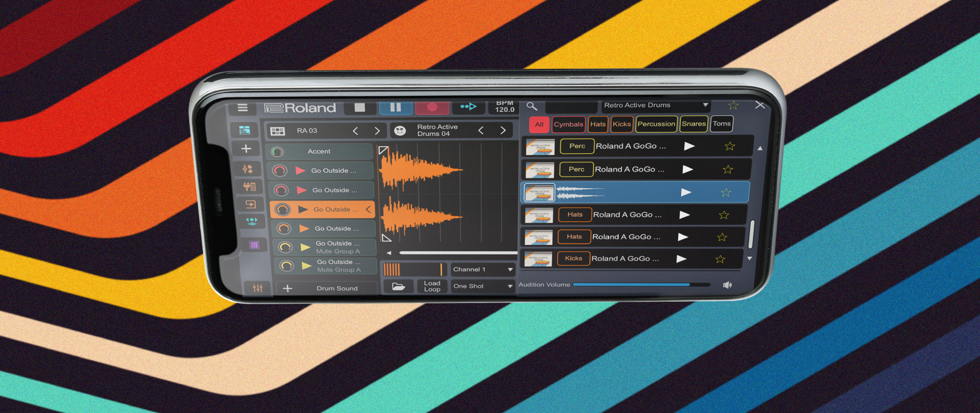Collapse the highlighted Go Outside row chevron
The width and height of the screenshot is (980, 413).
tap(368, 209)
